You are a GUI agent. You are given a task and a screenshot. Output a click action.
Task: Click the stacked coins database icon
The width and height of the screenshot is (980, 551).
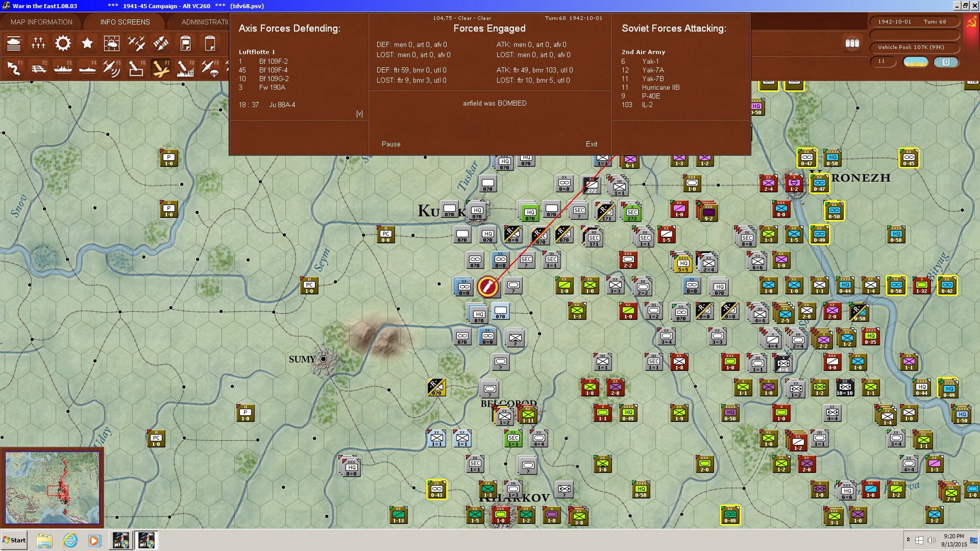click(852, 43)
